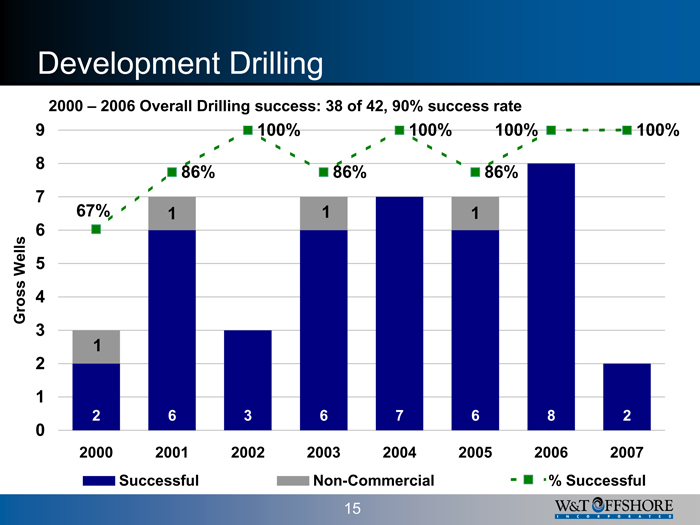The width and height of the screenshot is (700, 525).
Task: Click the Development Drilling slide title
Action: (x=180, y=65)
